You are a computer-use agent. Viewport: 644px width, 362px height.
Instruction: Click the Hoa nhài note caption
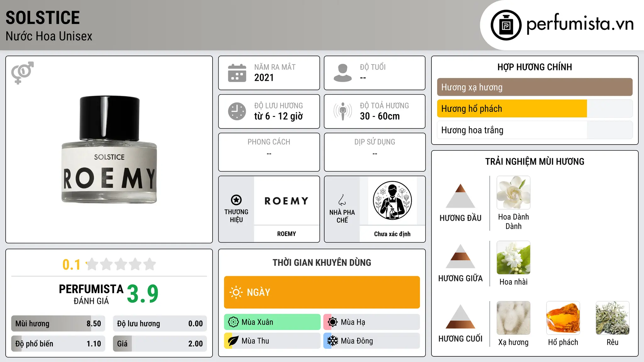coord(513,282)
